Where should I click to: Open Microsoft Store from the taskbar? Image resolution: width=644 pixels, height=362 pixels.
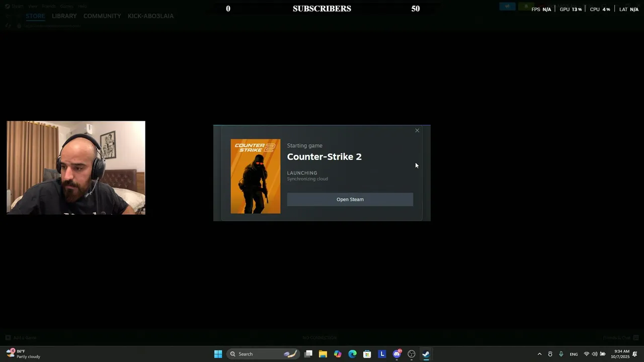367,354
